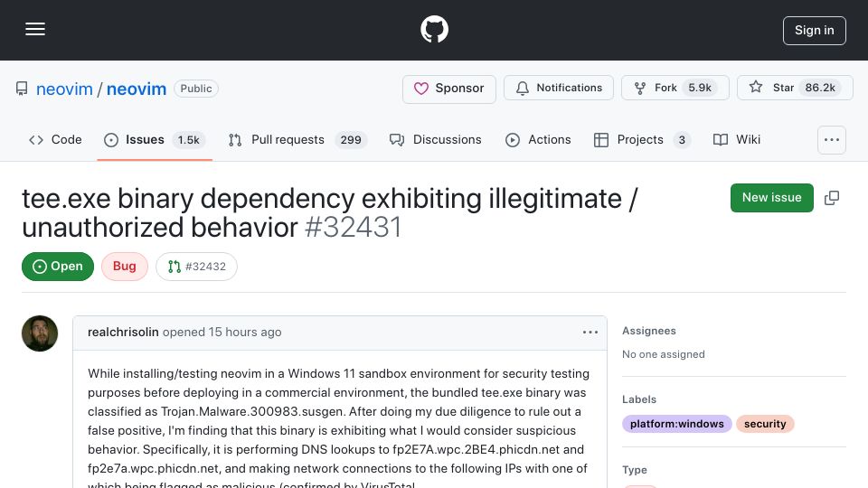
Task: Click the Labels sidebar heading
Action: [x=639, y=399]
